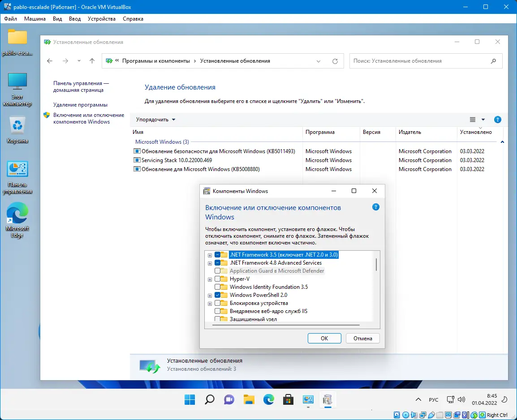517x420 pixels.
Task: Open File Explorer from the taskbar
Action: tap(249, 399)
